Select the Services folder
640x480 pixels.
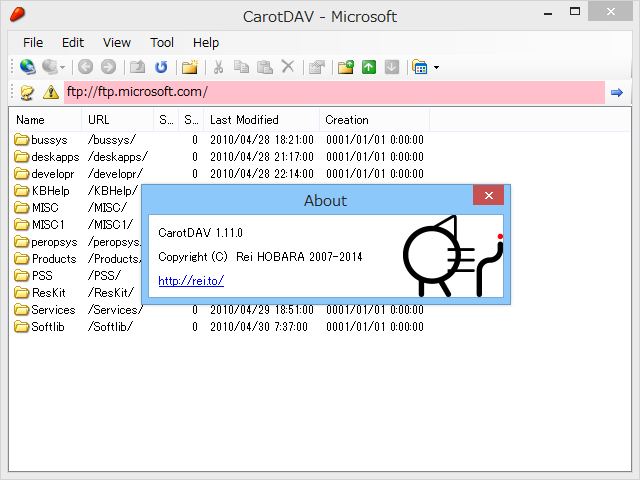[x=45, y=310]
